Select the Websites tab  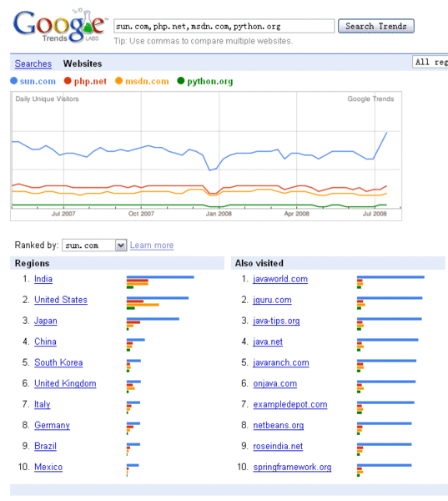pyautogui.click(x=83, y=63)
